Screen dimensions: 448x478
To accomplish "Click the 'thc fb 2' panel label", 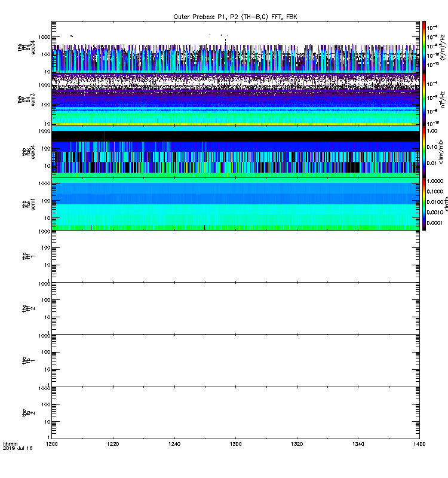I will (x=29, y=413).
